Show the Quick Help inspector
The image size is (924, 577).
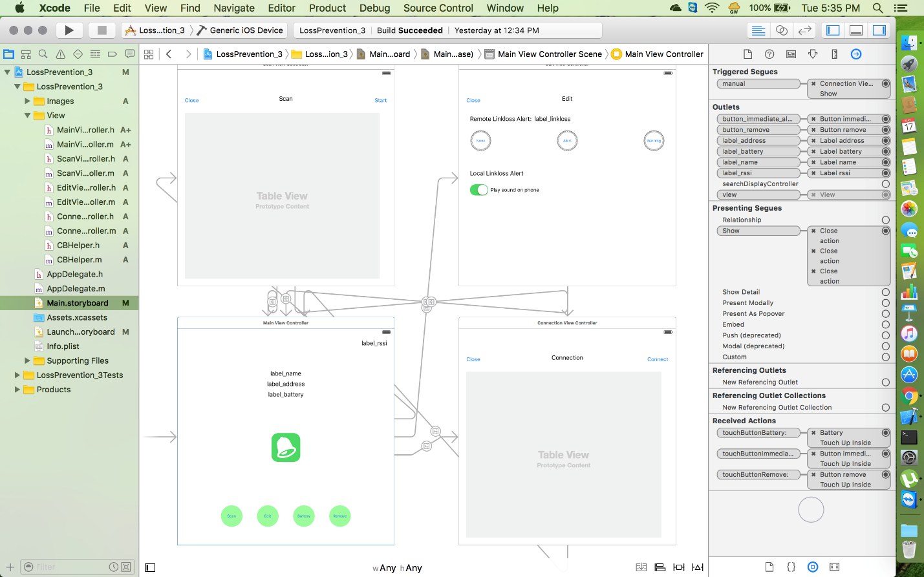tap(769, 54)
